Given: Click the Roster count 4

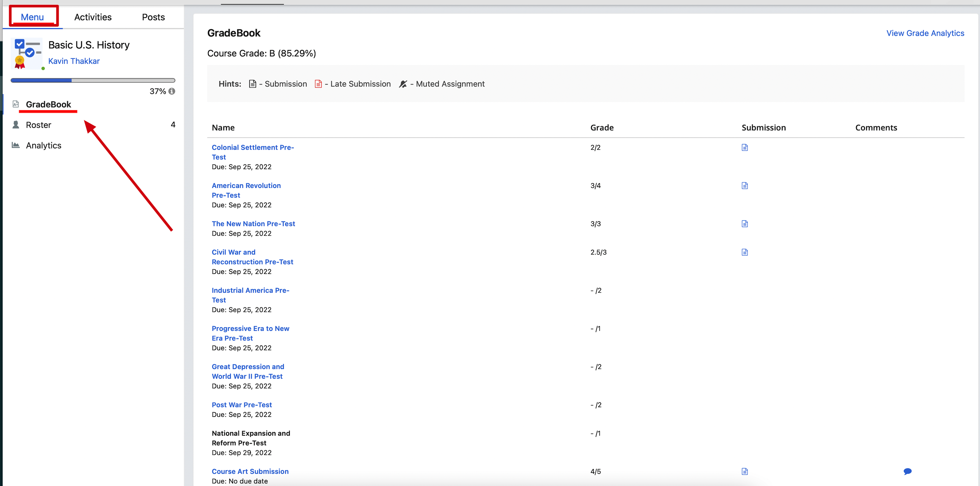Looking at the screenshot, I should 173,125.
